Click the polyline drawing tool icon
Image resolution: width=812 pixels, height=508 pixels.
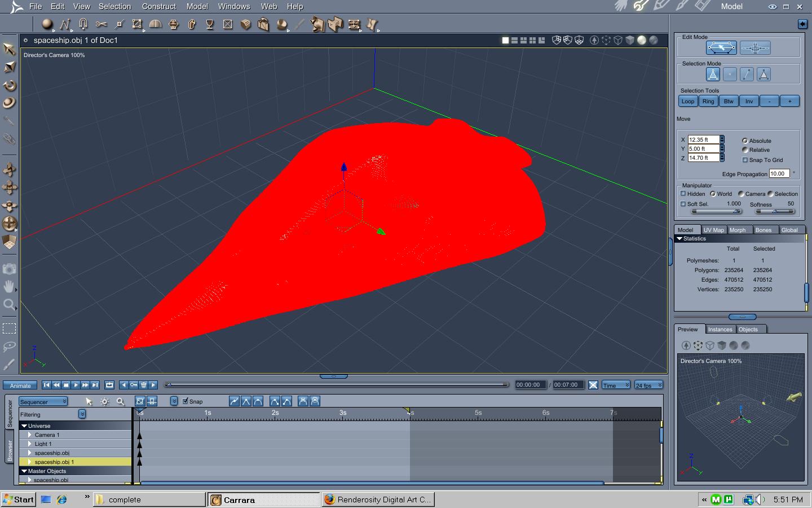coord(65,24)
